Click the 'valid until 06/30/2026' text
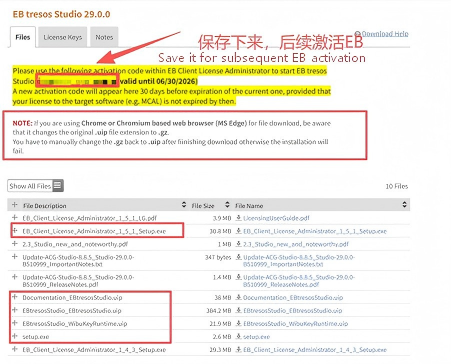451x364 pixels. pyautogui.click(x=159, y=81)
